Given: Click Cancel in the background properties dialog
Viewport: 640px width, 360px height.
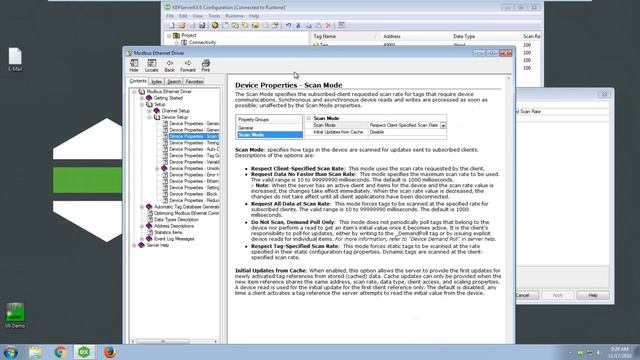Looking at the screenshot, I should click(x=527, y=295).
